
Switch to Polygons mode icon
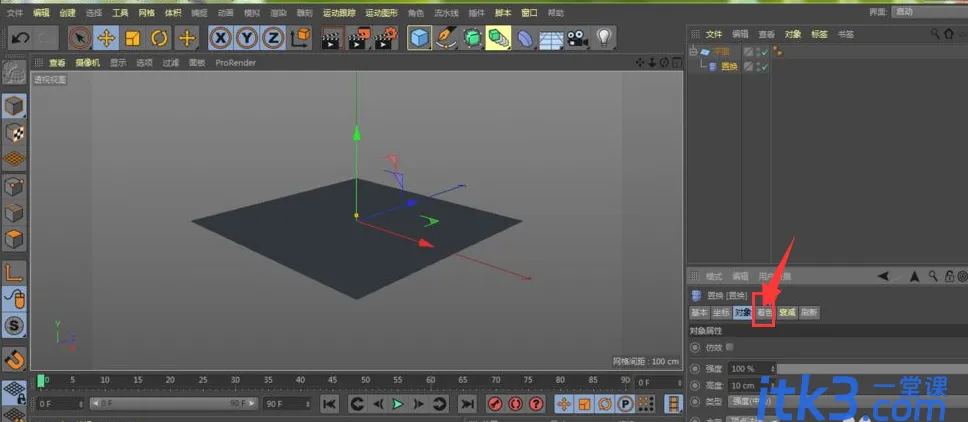14,239
